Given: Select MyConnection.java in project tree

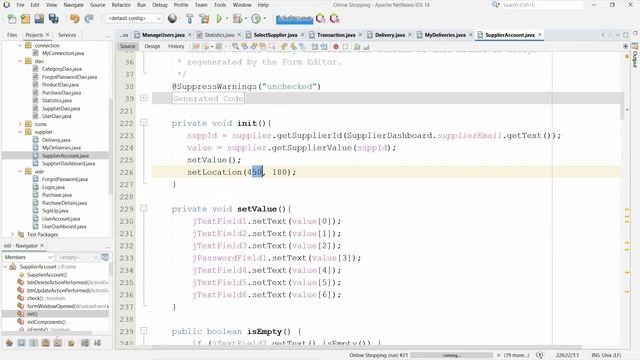Looking at the screenshot, I should (x=63, y=53).
